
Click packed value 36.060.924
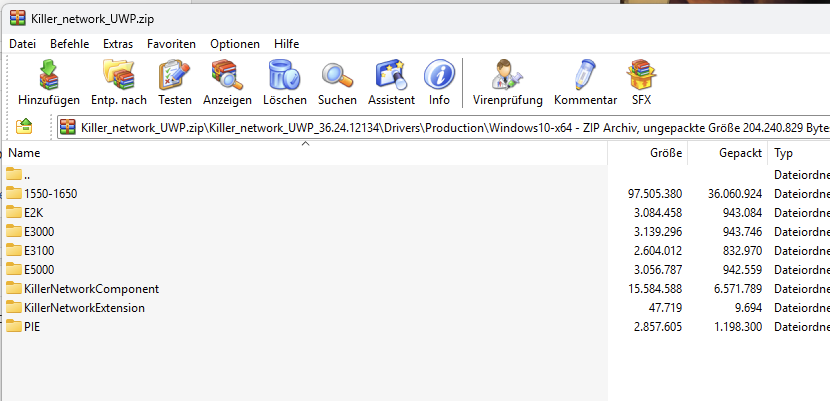point(735,194)
